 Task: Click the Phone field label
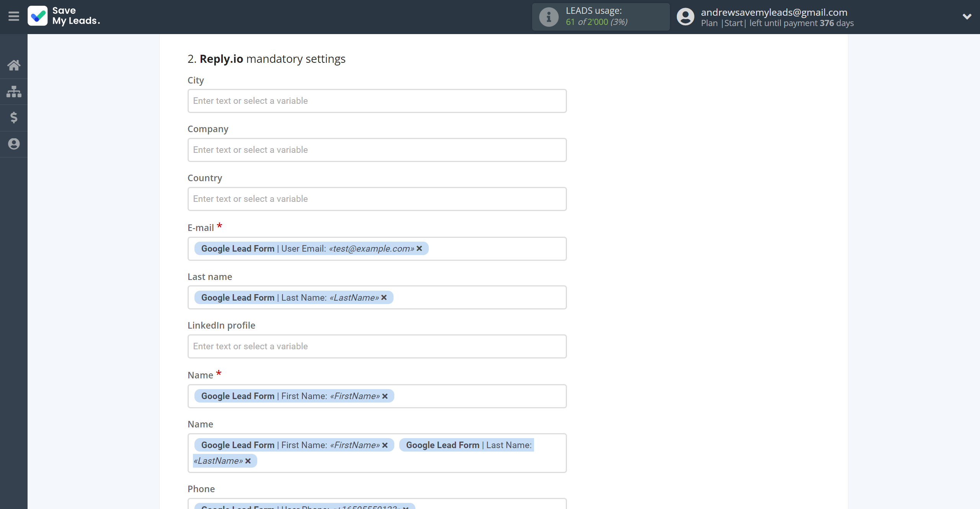201,489
